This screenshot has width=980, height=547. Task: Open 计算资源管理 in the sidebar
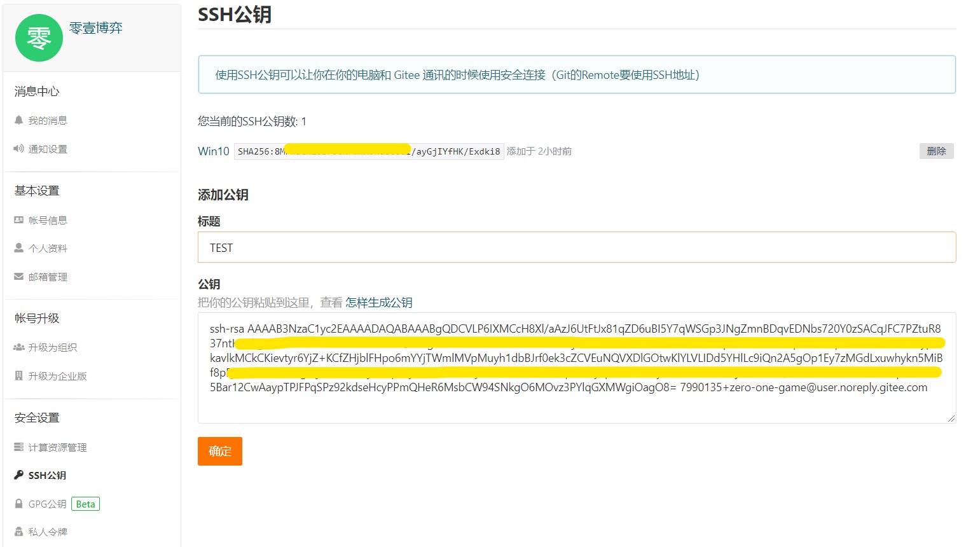[57, 447]
